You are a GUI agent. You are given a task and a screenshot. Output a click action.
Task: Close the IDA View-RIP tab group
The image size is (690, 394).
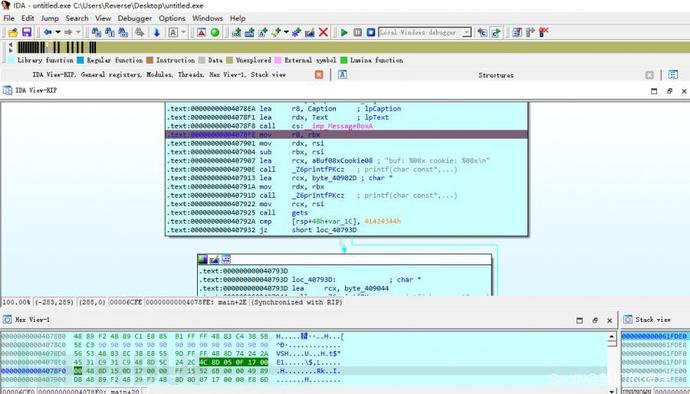pyautogui.click(x=319, y=75)
